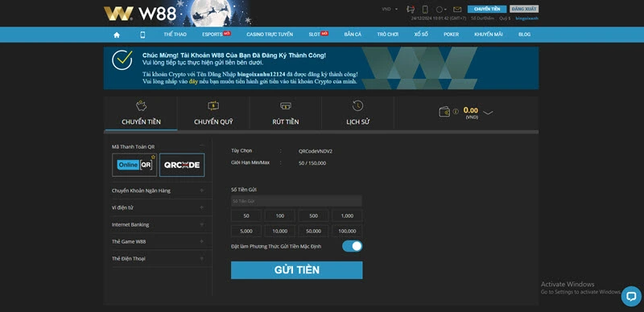Click the W88 logo in header
644x312 pixels.
pos(140,14)
